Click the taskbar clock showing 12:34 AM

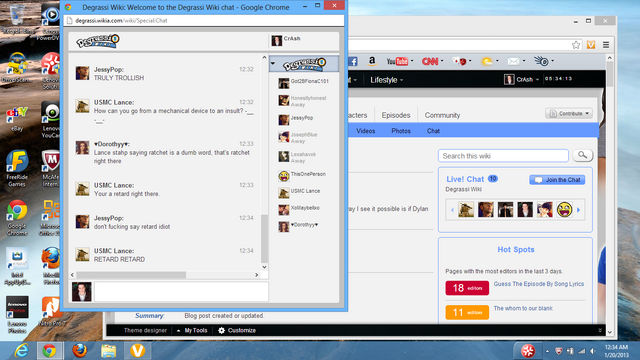(616, 351)
